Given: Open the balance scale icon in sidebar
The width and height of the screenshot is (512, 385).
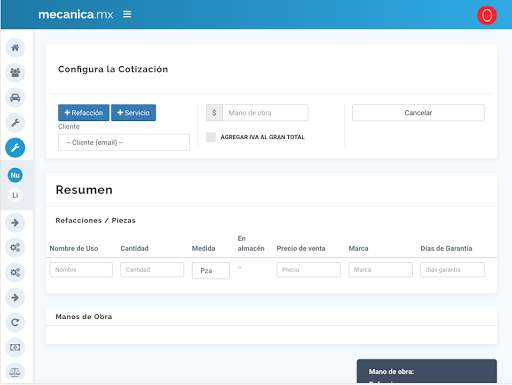Looking at the screenshot, I should click(15, 372).
